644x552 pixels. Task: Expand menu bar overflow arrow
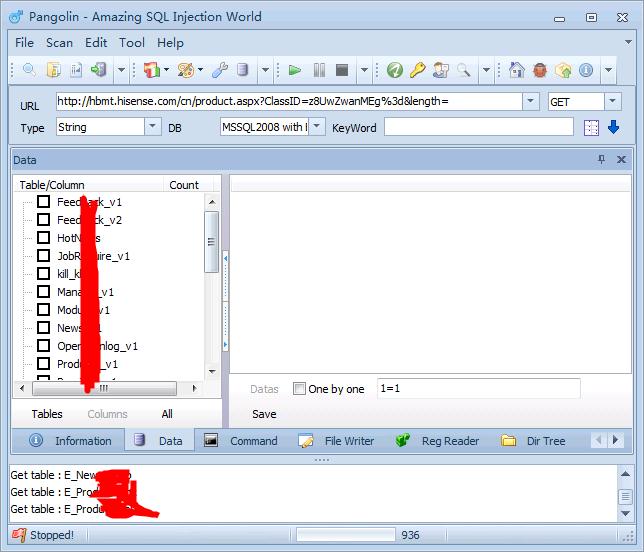[628, 42]
